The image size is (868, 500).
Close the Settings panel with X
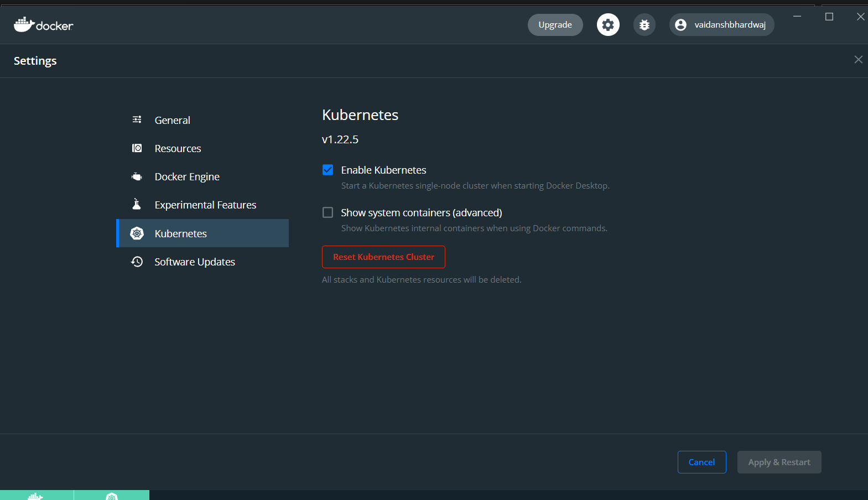pos(858,59)
